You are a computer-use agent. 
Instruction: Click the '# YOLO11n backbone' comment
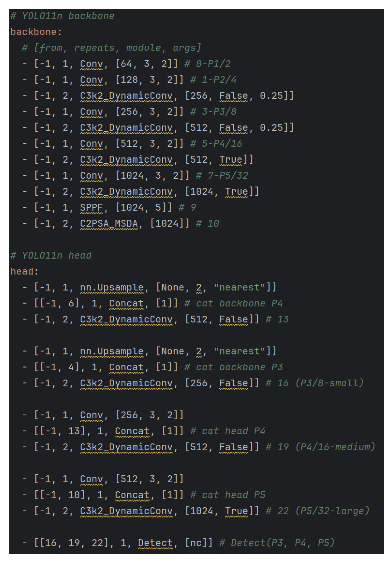coord(62,16)
